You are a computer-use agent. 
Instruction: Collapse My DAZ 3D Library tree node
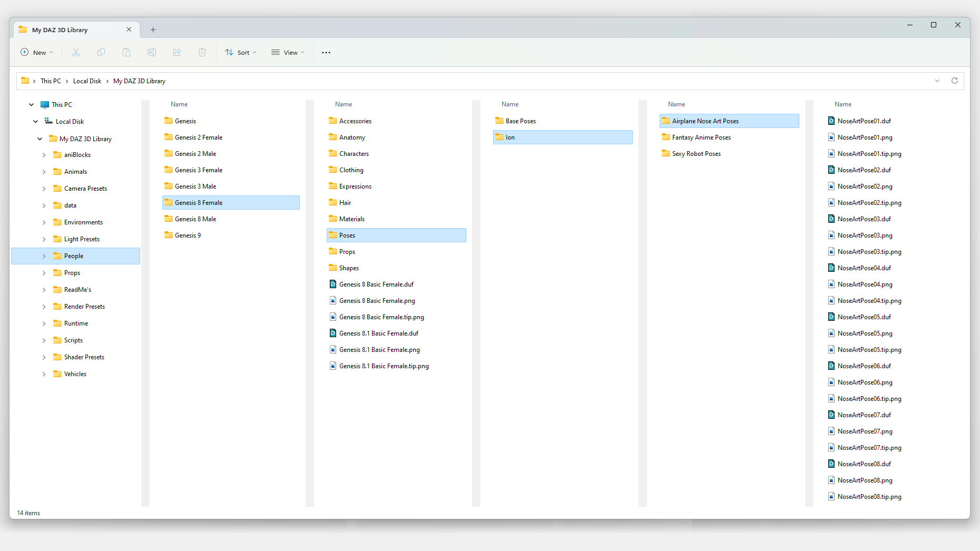[x=40, y=139]
